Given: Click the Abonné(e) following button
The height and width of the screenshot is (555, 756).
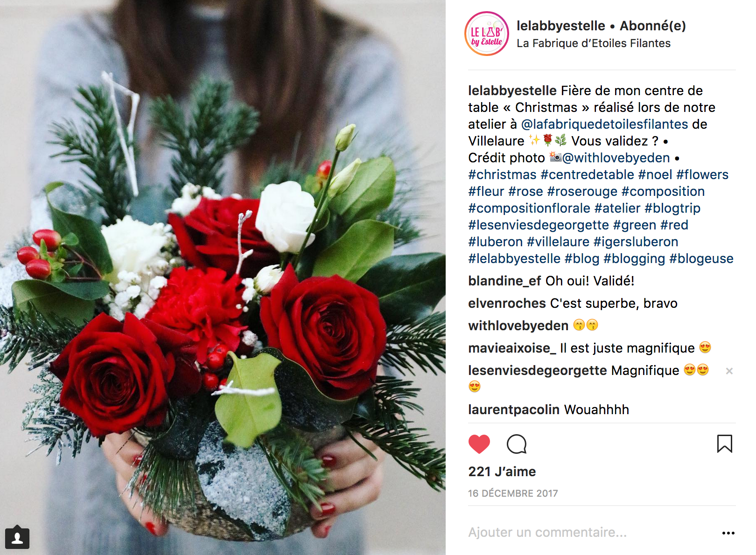Looking at the screenshot, I should (x=653, y=26).
